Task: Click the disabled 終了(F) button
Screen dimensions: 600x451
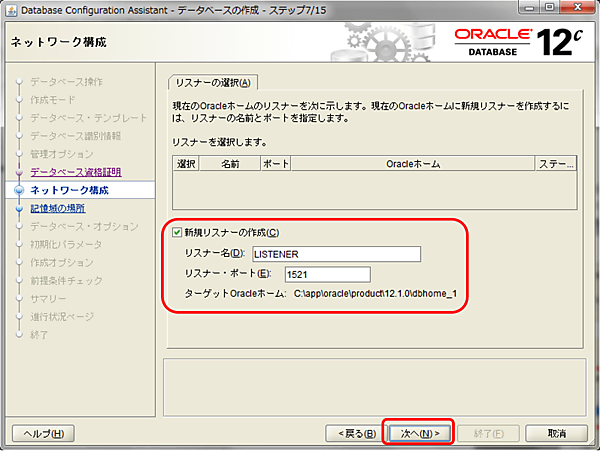Action: coord(488,433)
